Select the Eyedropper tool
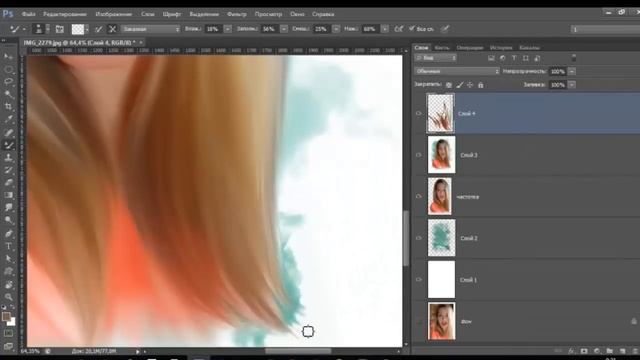The width and height of the screenshot is (640, 360). click(8, 120)
